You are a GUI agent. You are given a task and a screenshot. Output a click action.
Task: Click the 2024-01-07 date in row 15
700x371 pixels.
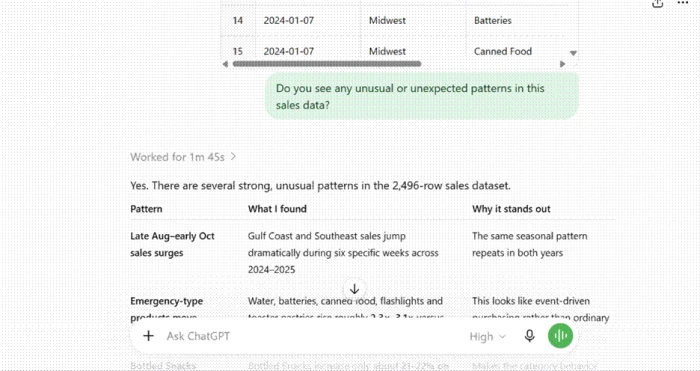[x=288, y=51]
